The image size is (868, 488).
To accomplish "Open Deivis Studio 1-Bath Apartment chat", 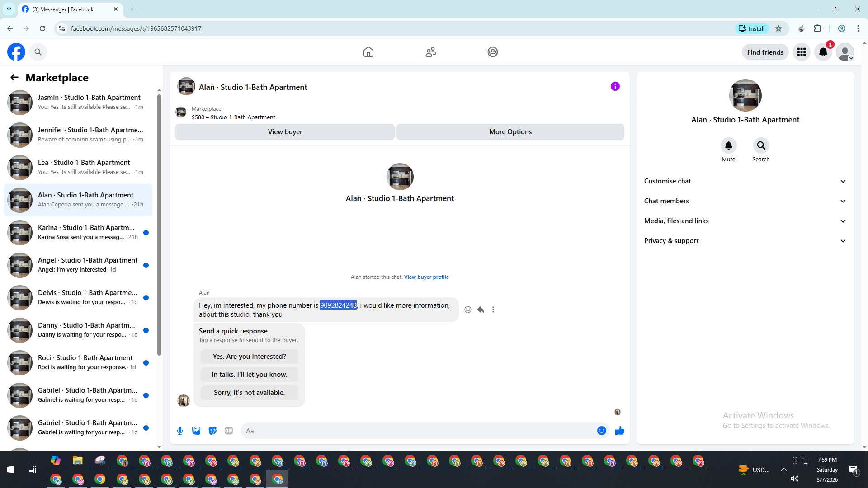I will pos(78,298).
